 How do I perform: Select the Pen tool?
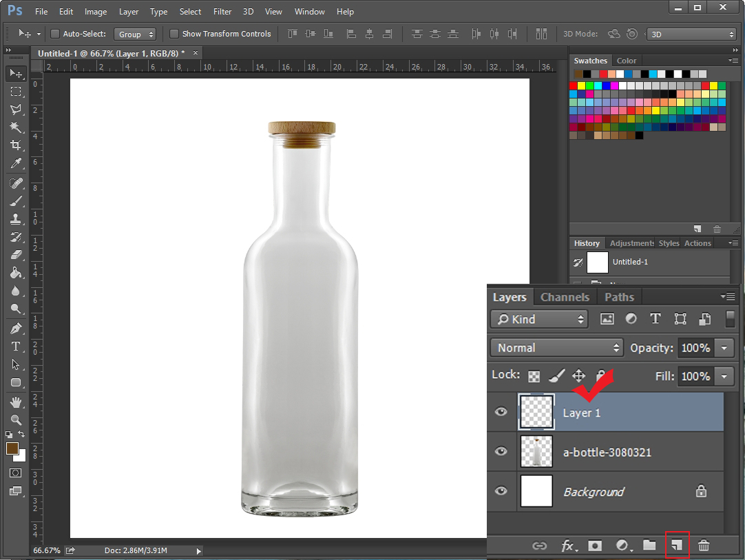pyautogui.click(x=16, y=329)
